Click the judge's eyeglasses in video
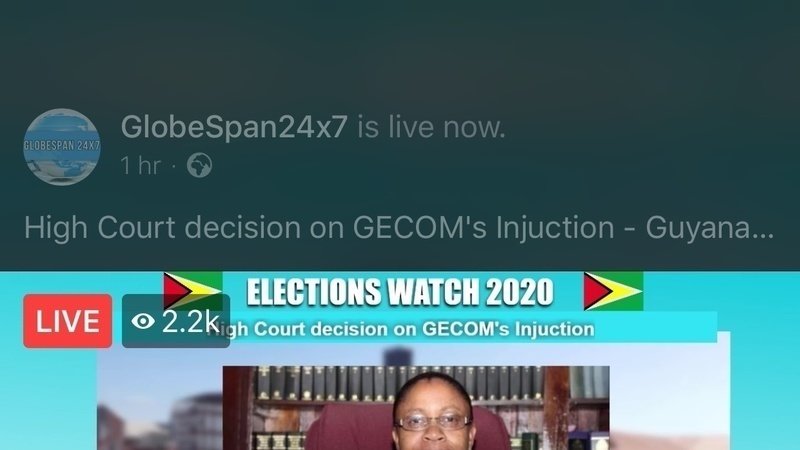800x450 pixels. (x=433, y=422)
